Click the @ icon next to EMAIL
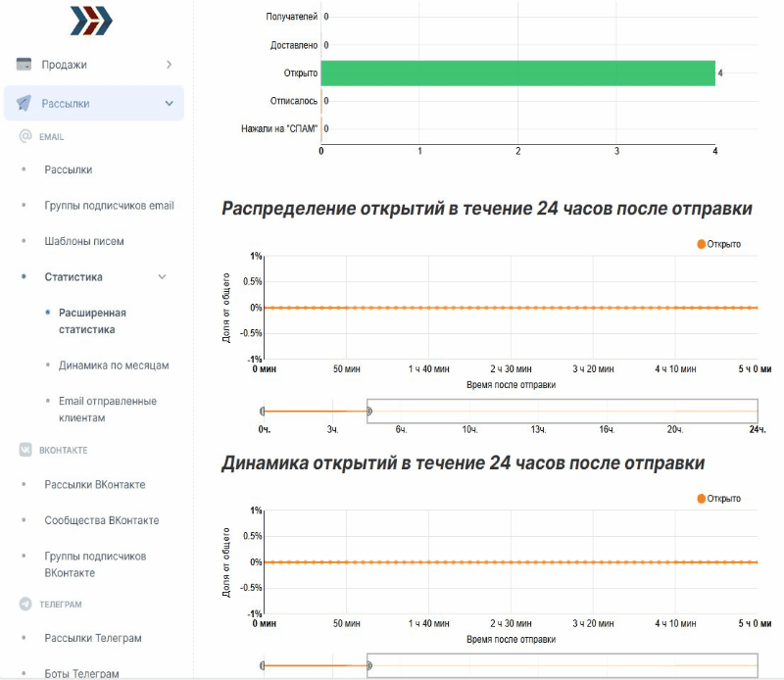Screen dimensions: 784x680 coord(24,137)
